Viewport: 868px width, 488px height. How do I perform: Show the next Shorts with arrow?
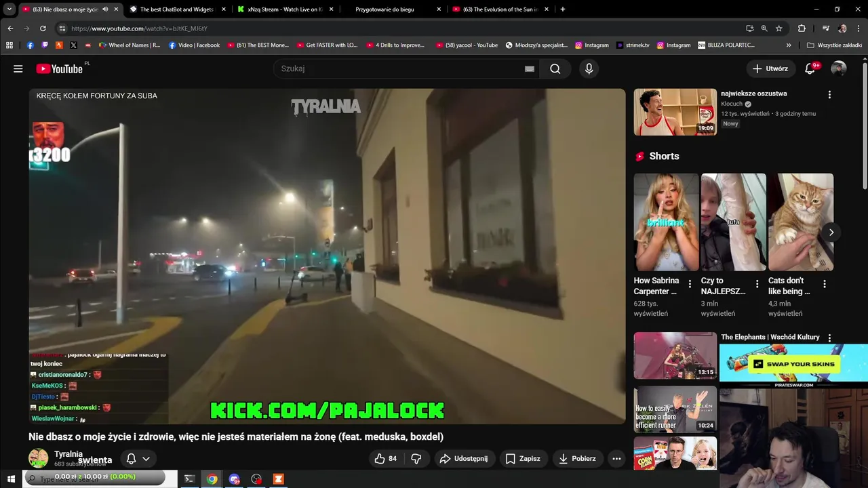click(x=831, y=232)
